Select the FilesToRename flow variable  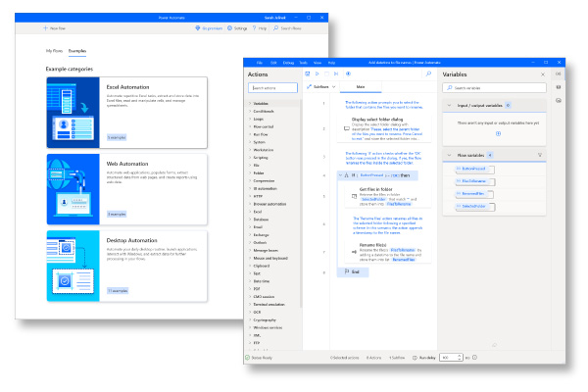[475, 181]
